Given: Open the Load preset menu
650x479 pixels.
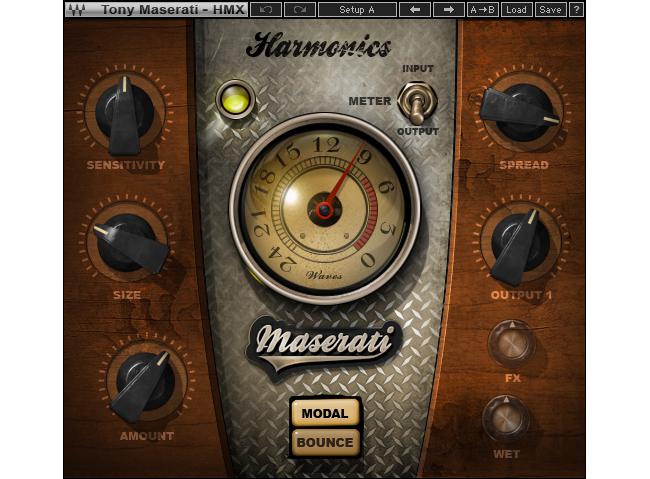Looking at the screenshot, I should point(516,10).
